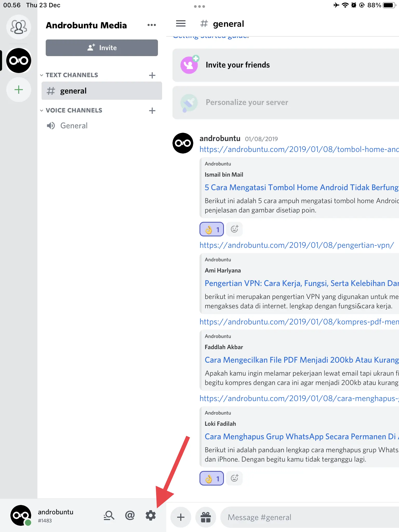Add a new server with plus icon
399x532 pixels.
19,90
